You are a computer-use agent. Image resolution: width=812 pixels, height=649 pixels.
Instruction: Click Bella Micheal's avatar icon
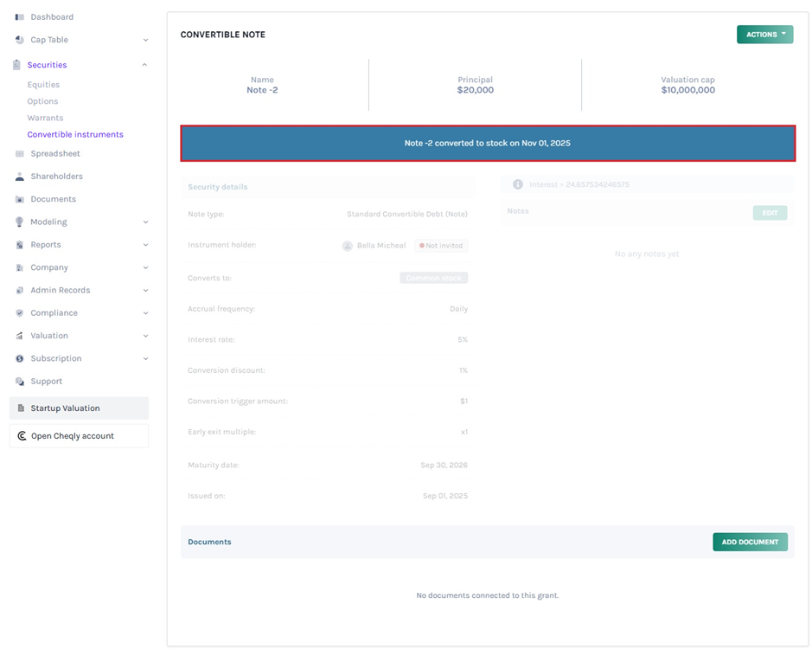pyautogui.click(x=348, y=246)
